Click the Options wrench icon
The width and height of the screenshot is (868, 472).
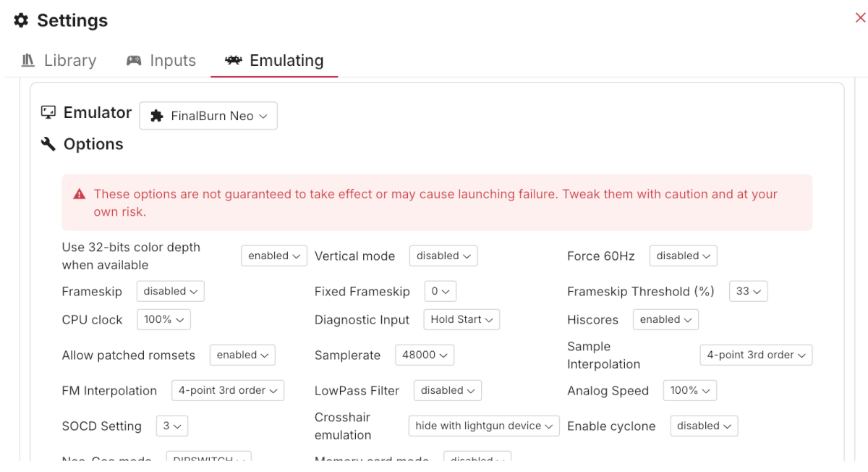(48, 144)
